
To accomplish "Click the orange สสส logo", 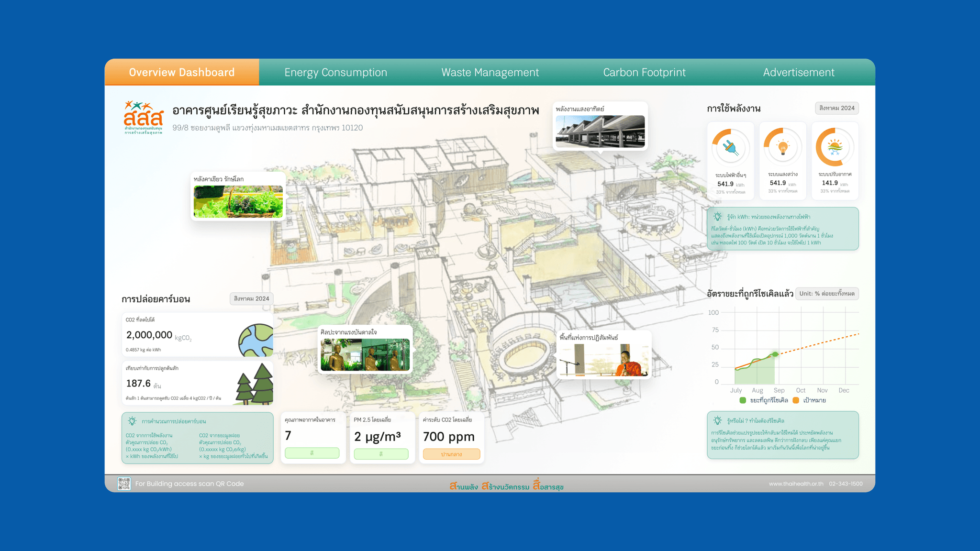I will click(x=144, y=117).
